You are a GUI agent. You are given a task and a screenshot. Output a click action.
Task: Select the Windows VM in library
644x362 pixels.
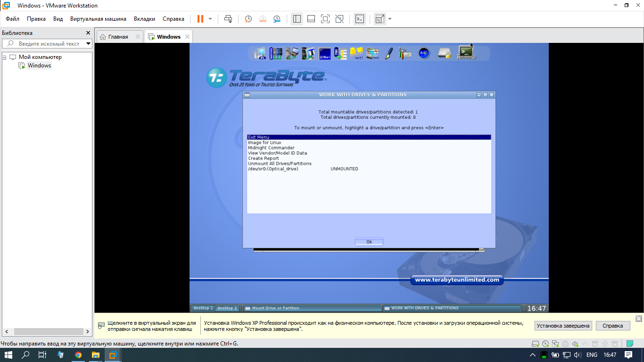click(x=39, y=66)
